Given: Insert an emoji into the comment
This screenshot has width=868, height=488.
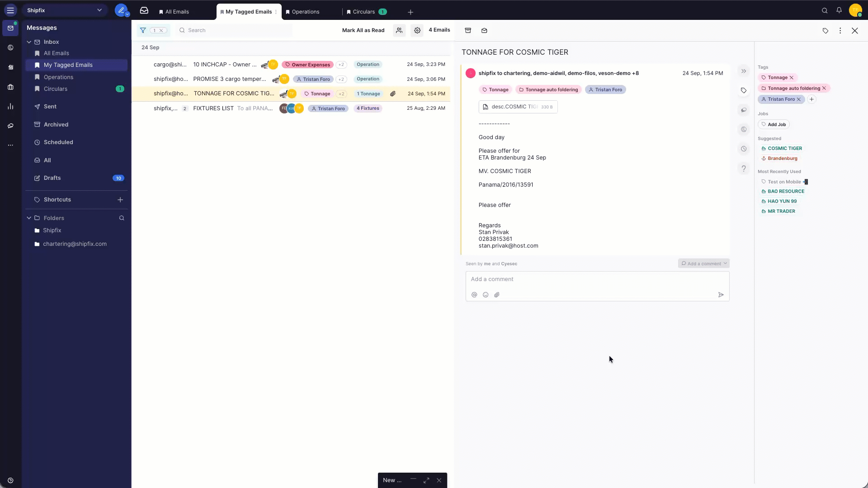Looking at the screenshot, I should tap(486, 295).
